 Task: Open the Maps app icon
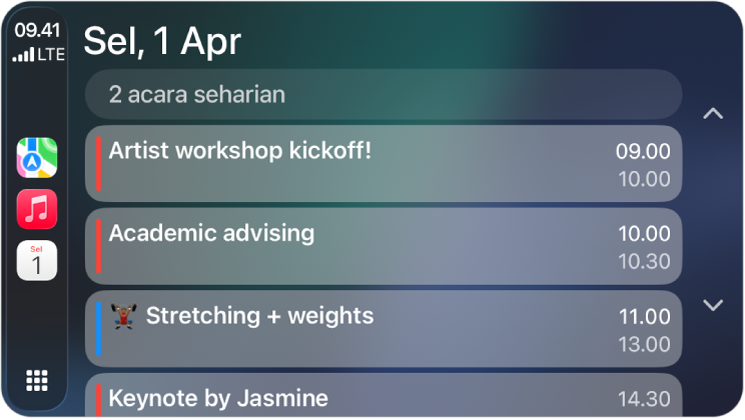point(37,158)
